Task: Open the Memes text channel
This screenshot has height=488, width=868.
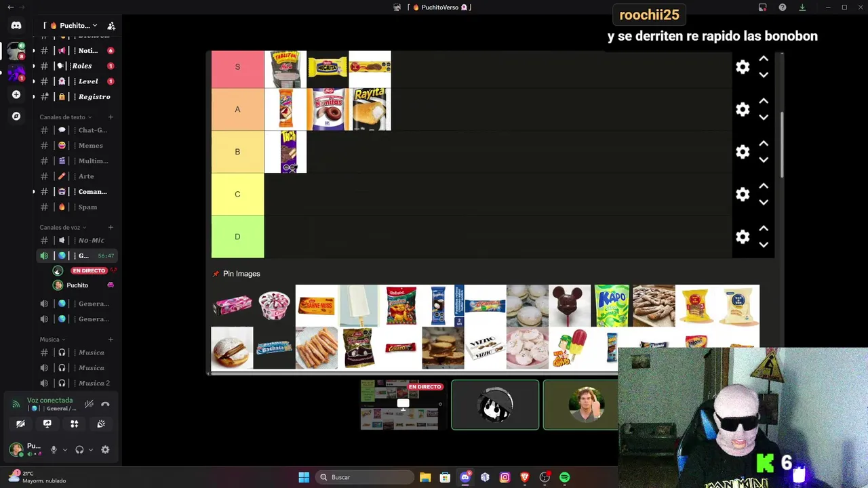Action: [76, 146]
